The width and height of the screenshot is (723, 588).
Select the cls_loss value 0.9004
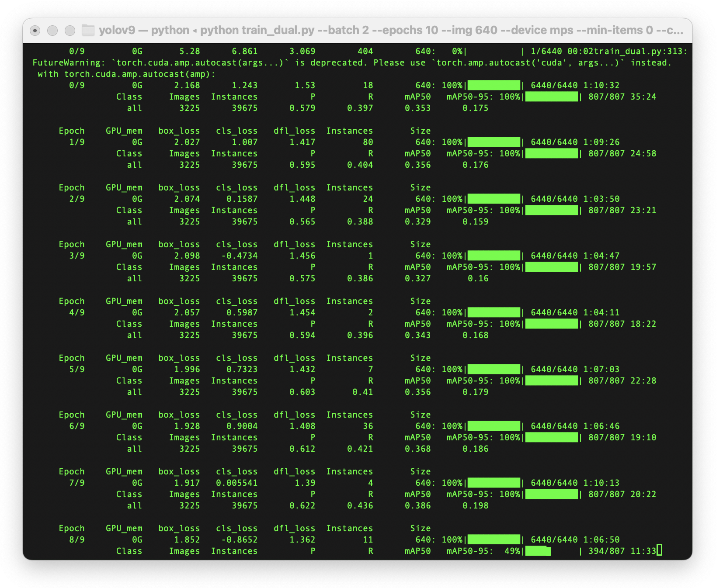coord(242,426)
